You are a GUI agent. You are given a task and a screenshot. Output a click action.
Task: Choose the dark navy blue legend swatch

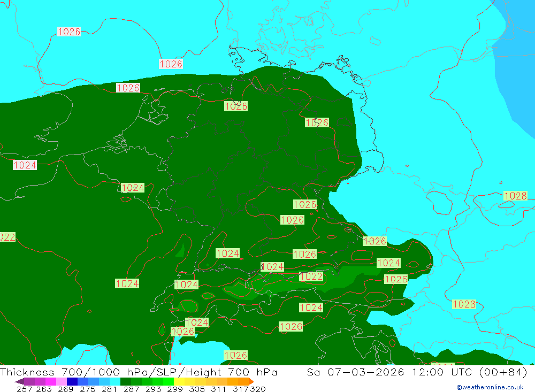(x=72, y=381)
